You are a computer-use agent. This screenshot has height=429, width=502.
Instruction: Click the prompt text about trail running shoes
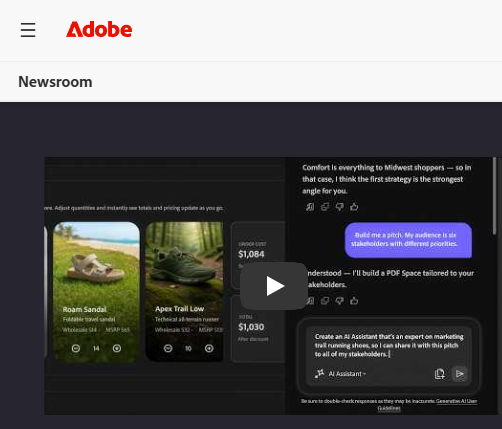(x=389, y=345)
